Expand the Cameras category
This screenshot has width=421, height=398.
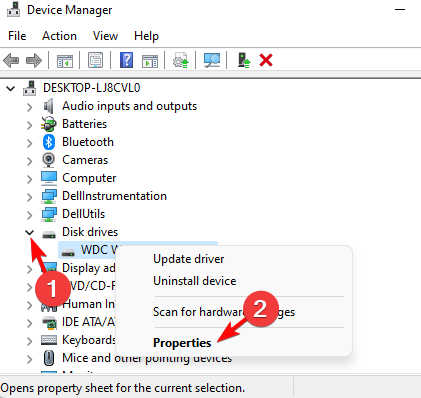tap(30, 161)
